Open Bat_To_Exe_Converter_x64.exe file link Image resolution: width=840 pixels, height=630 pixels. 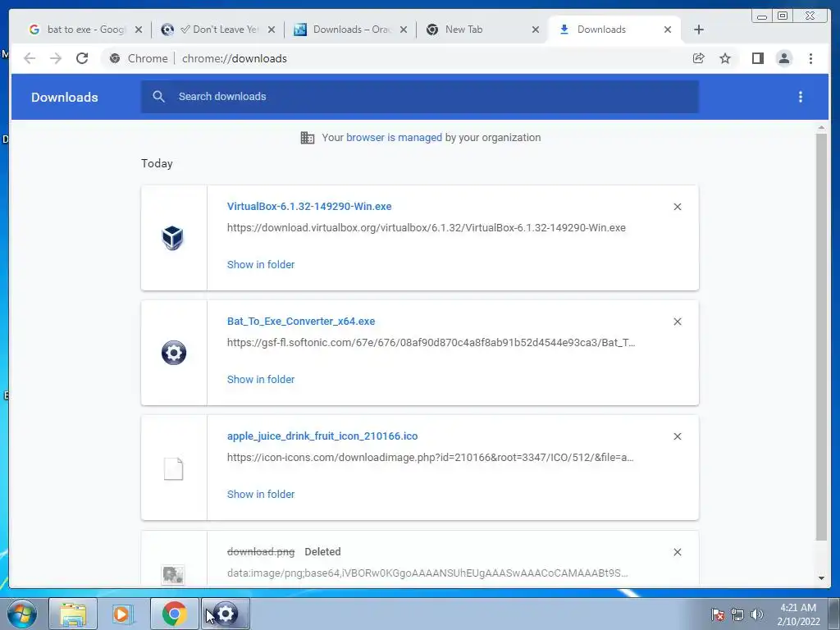[x=301, y=322]
